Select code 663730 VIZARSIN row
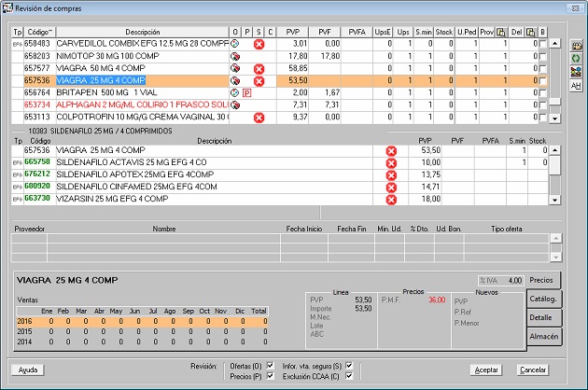588x390 pixels. (x=279, y=199)
